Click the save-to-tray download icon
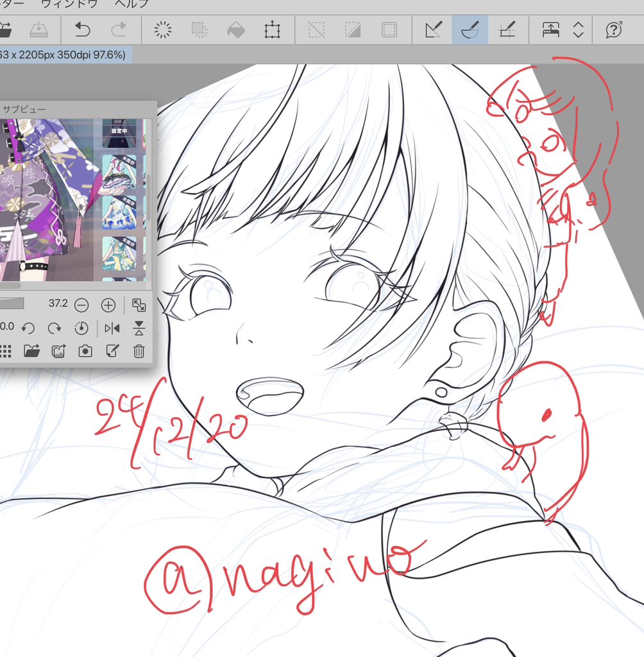The width and height of the screenshot is (644, 657). click(38, 30)
